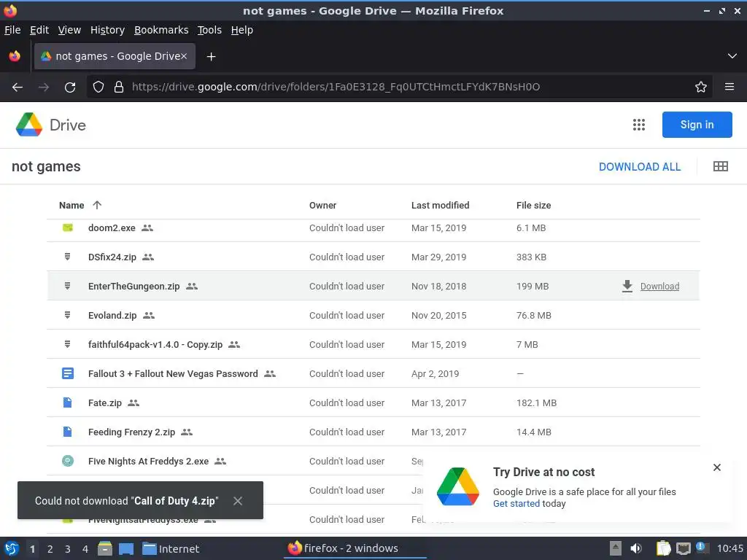747x560 pixels.
Task: Click the Sign in button
Action: tap(697, 125)
